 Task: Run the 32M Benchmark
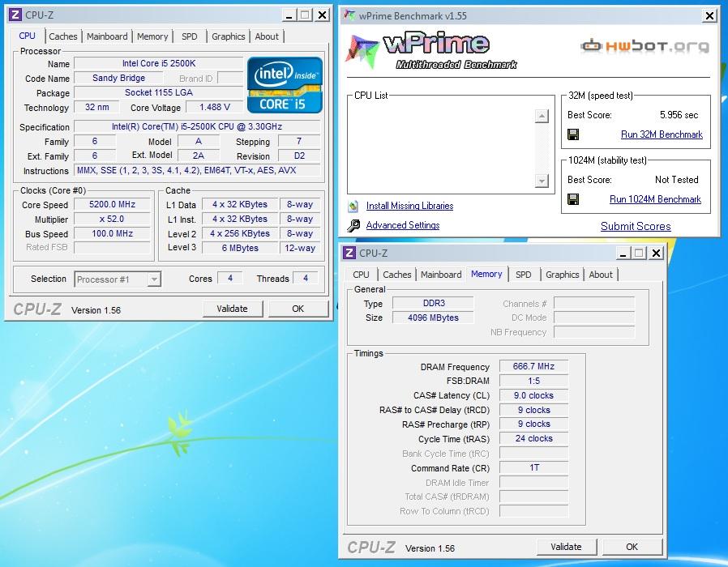[x=662, y=134]
